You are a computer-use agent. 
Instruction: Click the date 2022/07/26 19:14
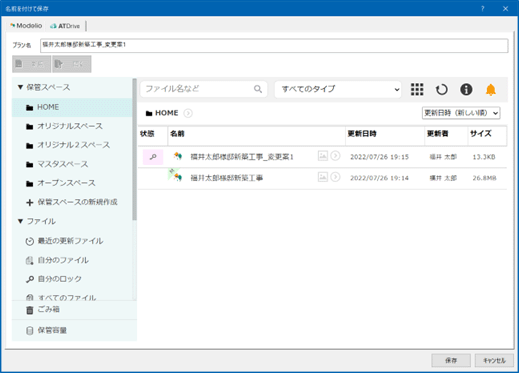(379, 178)
